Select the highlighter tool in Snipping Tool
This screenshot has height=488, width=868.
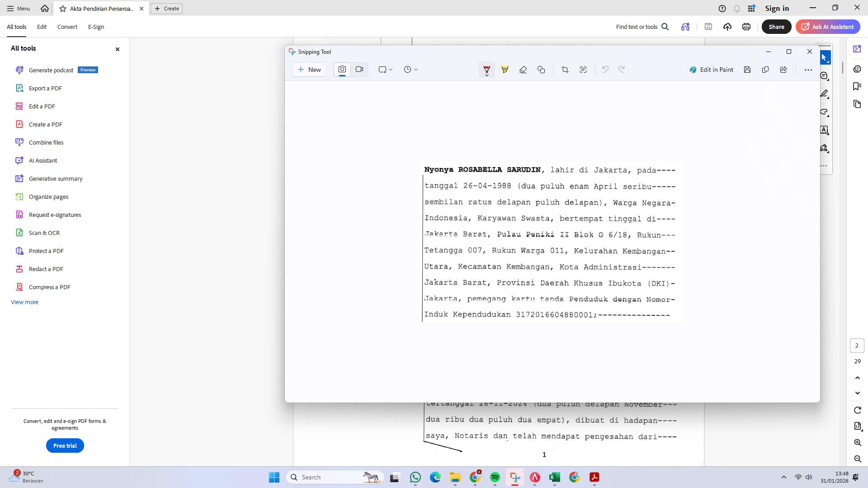point(505,70)
